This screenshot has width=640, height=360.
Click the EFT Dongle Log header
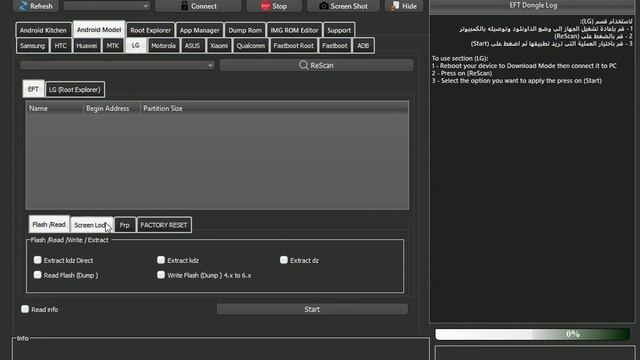pyautogui.click(x=533, y=5)
